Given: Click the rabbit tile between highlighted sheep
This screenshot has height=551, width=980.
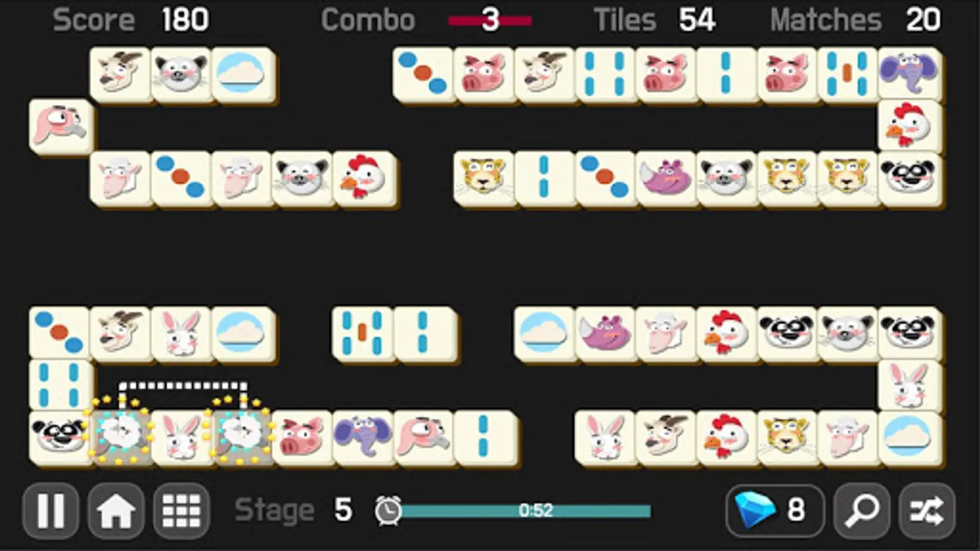Looking at the screenshot, I should tap(181, 437).
